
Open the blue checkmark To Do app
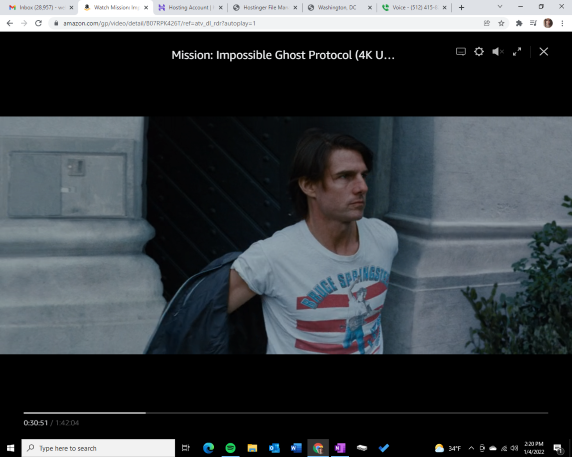(x=384, y=448)
